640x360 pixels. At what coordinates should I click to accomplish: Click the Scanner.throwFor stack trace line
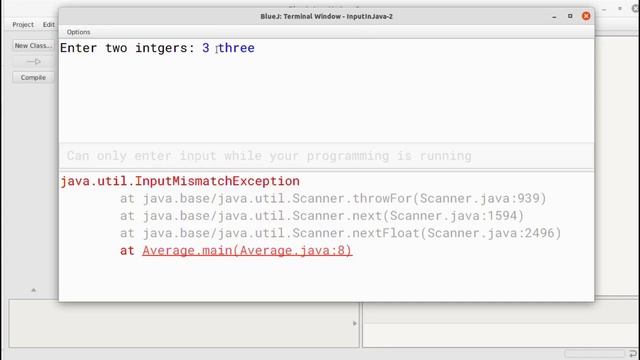[333, 198]
